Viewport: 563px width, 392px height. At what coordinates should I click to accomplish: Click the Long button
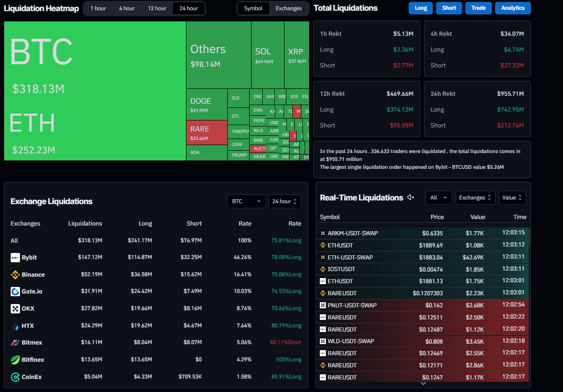pos(421,8)
